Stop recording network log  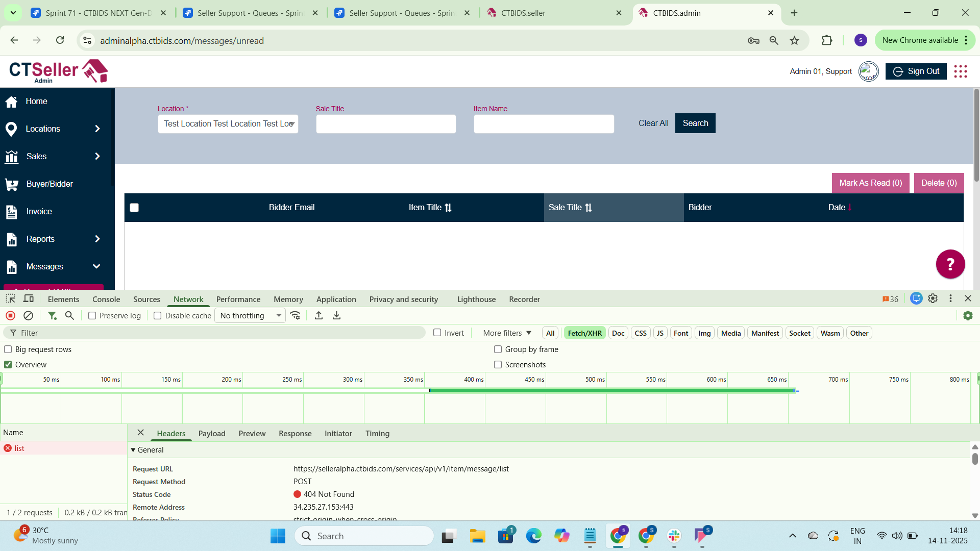pyautogui.click(x=10, y=316)
